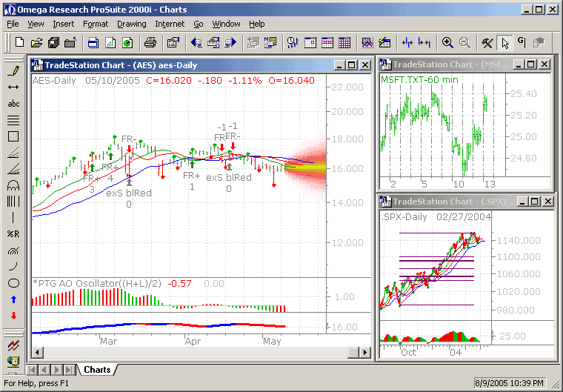
Task: Click the AES chart horizontal scrollbar thumb
Action: (353, 353)
